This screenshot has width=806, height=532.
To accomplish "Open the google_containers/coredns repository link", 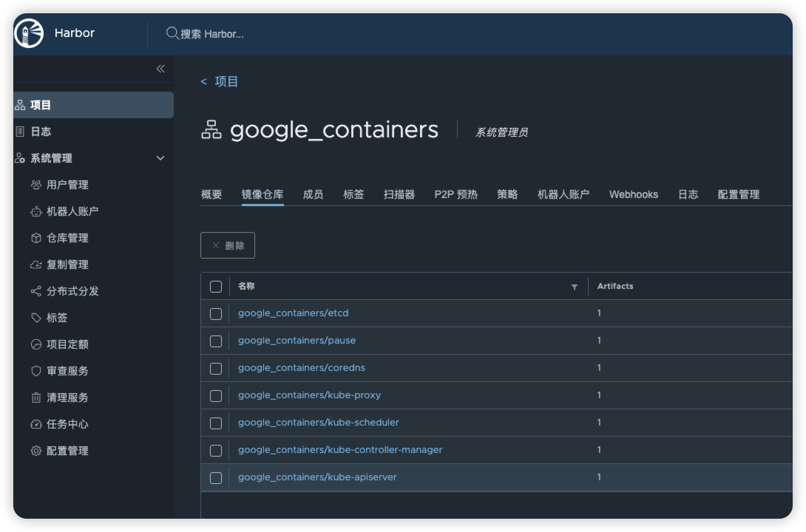I will click(x=301, y=368).
